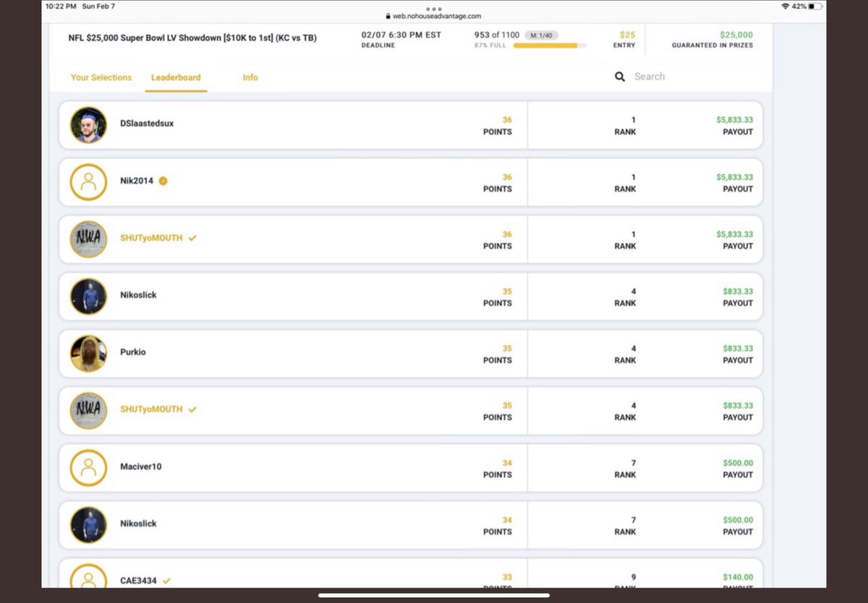
Task: Click the rank 7 value in Maciver10's row
Action: (x=634, y=463)
